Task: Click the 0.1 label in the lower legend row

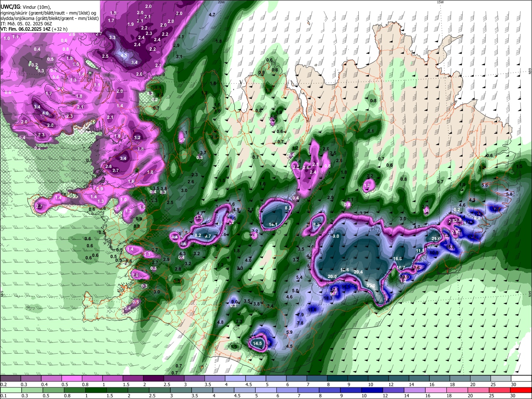Action: point(3,396)
